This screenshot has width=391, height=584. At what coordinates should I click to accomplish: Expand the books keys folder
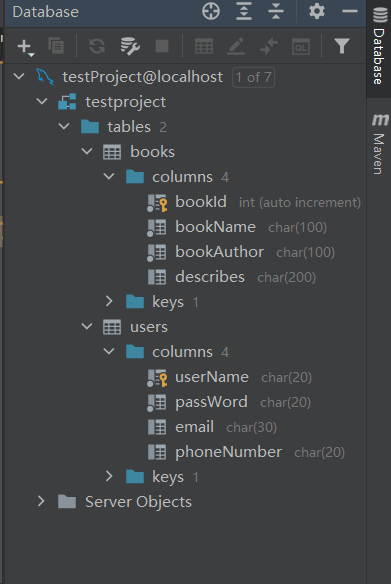[109, 301]
